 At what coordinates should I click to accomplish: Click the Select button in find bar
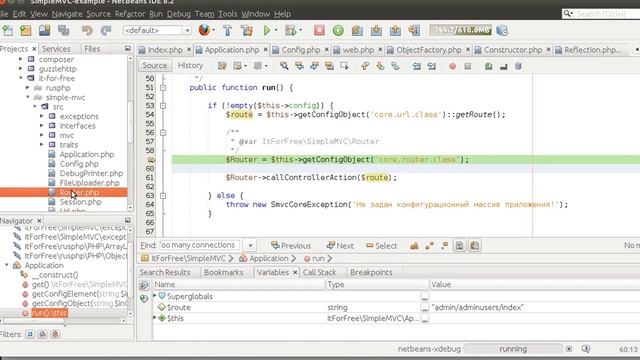click(x=382, y=246)
